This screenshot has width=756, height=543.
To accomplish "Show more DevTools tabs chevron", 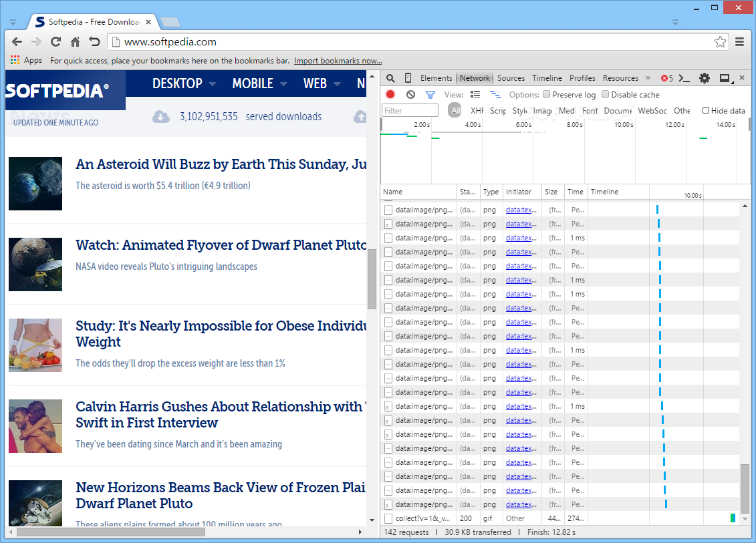I will (648, 77).
